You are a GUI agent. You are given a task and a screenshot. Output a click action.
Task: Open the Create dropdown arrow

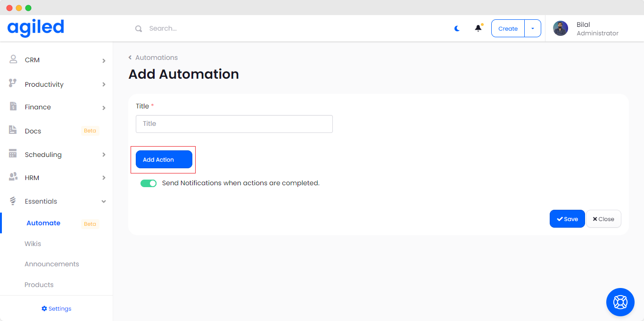click(533, 28)
